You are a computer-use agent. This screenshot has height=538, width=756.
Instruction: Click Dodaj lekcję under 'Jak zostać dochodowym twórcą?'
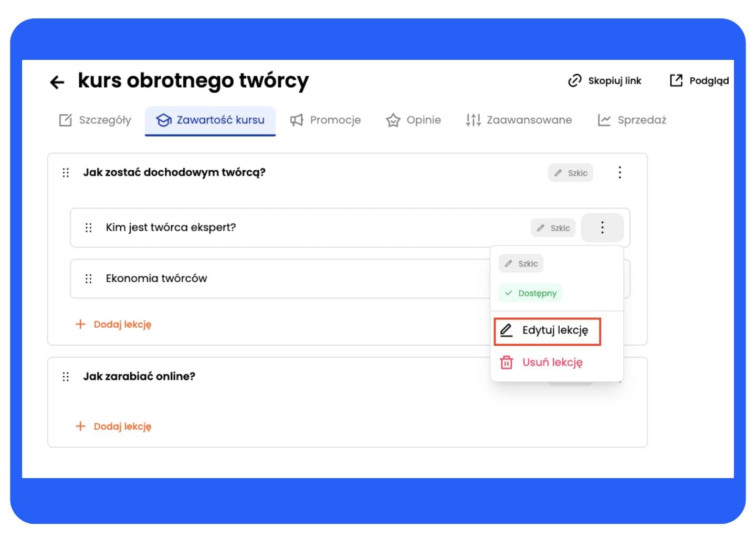pos(113,324)
